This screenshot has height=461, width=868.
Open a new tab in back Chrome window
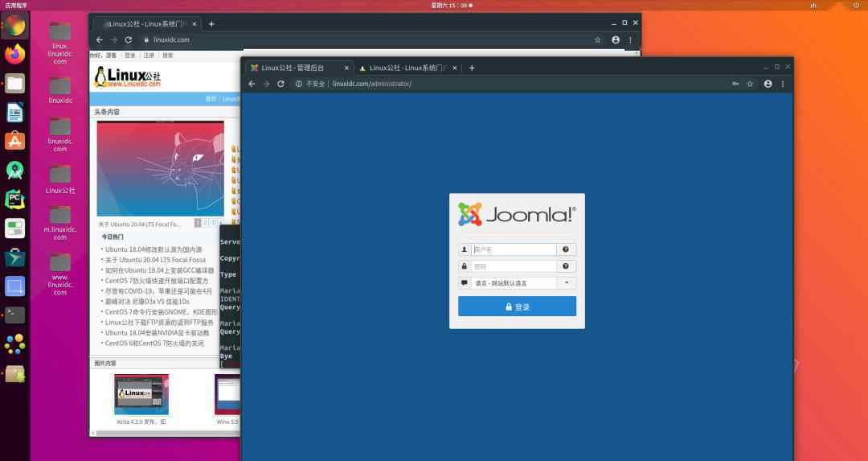[211, 24]
